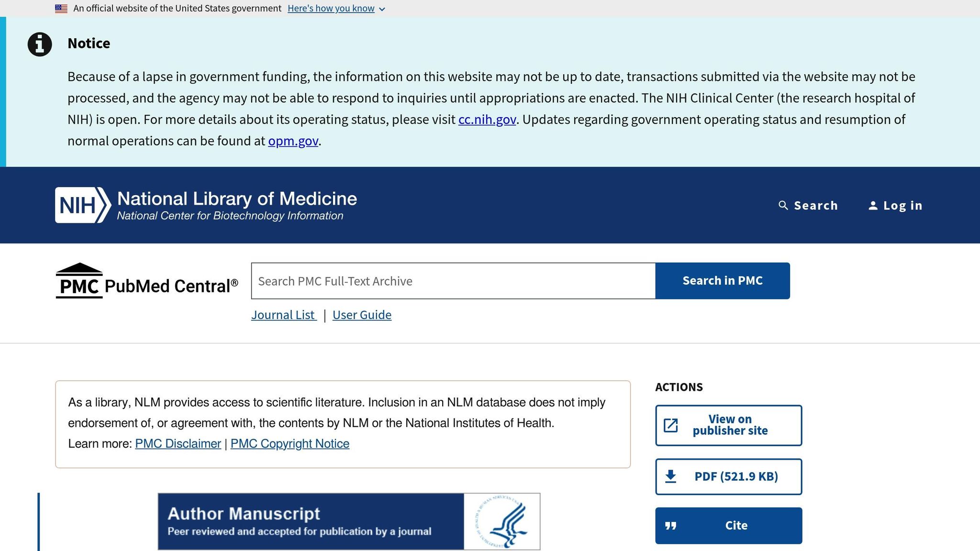Follow the cc.nih.gov link
The height and width of the screenshot is (551, 980).
487,120
